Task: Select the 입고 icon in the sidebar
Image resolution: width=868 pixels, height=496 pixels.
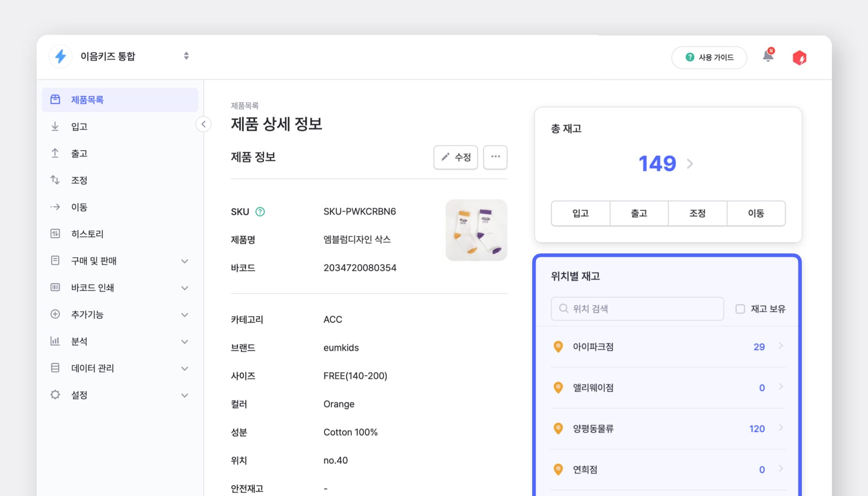Action: [55, 126]
